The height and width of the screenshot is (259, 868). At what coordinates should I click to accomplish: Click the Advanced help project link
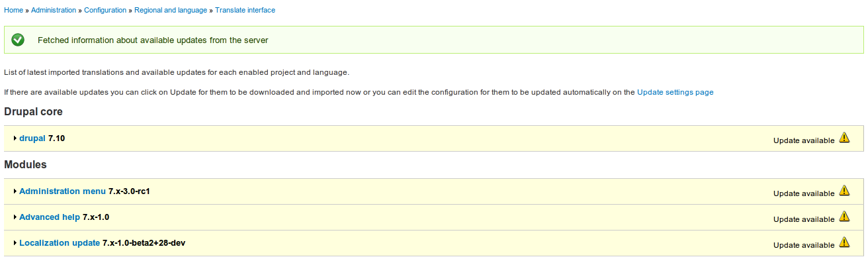click(x=50, y=217)
